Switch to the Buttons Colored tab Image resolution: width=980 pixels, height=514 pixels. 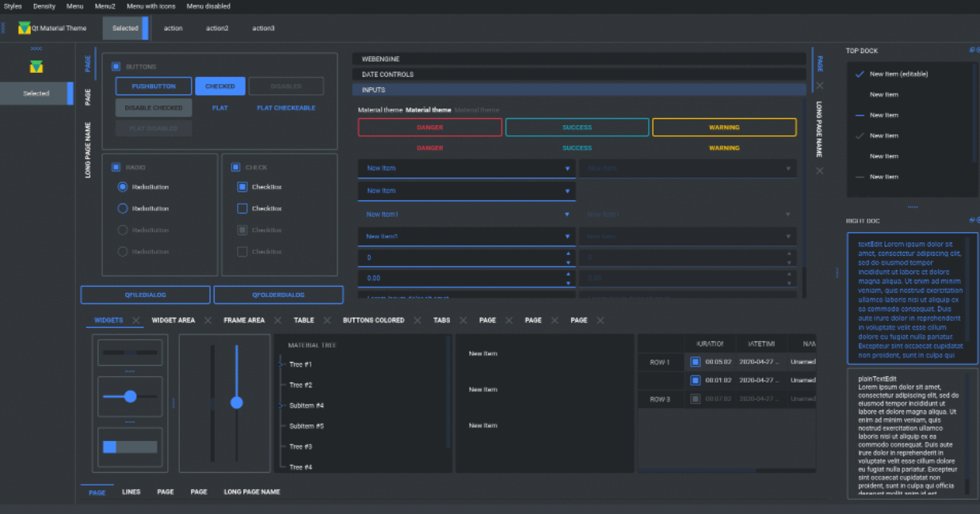coord(374,321)
